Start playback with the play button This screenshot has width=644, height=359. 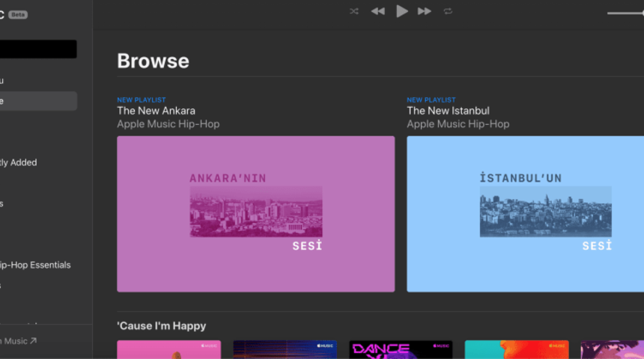[x=401, y=11]
